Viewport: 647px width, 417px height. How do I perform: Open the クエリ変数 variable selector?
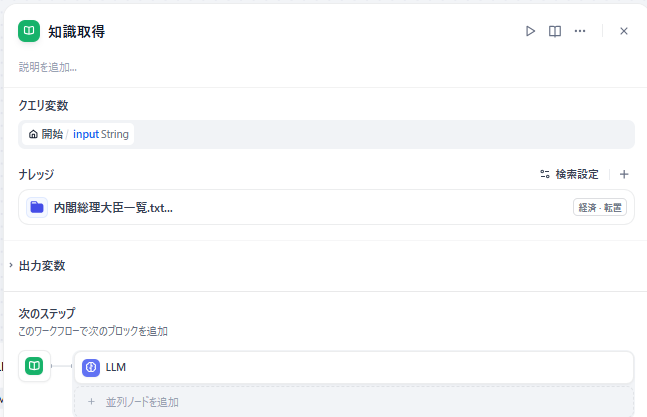326,134
